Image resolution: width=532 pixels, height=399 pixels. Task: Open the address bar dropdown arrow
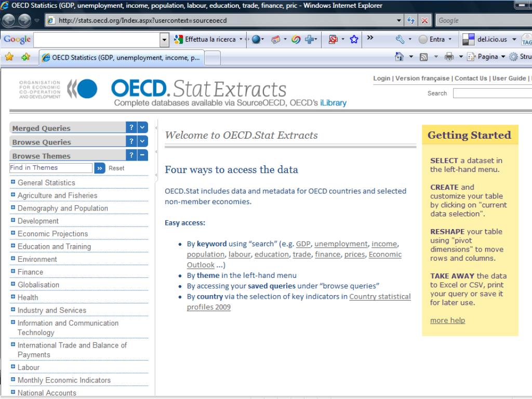point(399,20)
